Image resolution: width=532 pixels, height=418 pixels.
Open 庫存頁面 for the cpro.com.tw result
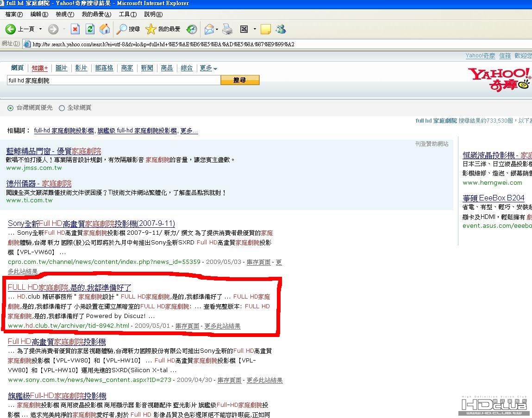[258, 262]
